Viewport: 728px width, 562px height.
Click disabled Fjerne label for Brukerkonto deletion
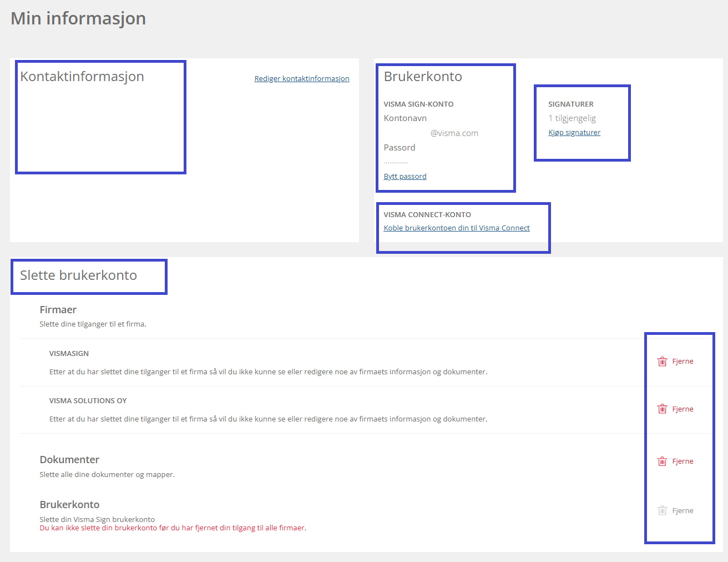pos(683,511)
